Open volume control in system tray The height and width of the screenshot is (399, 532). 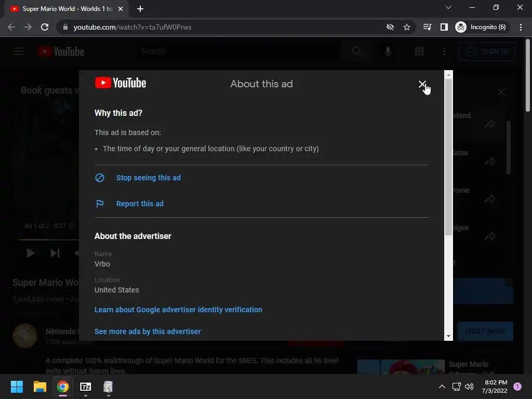point(469,387)
